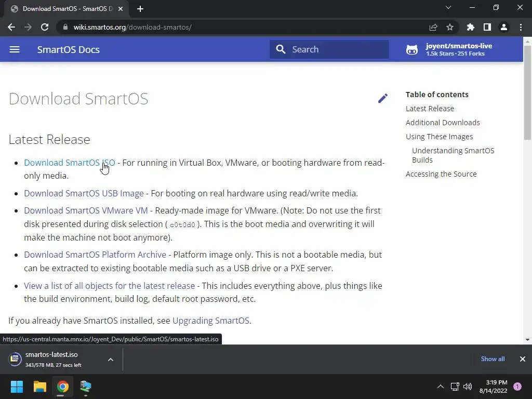Open the Chrome three-dot menu
This screenshot has width=532, height=399.
pyautogui.click(x=521, y=27)
